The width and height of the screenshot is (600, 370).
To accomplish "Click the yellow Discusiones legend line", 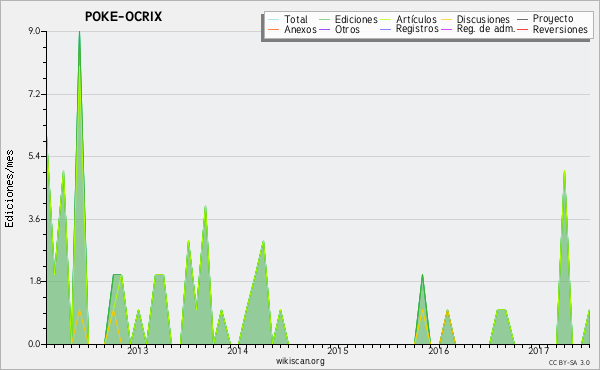I will click(447, 19).
